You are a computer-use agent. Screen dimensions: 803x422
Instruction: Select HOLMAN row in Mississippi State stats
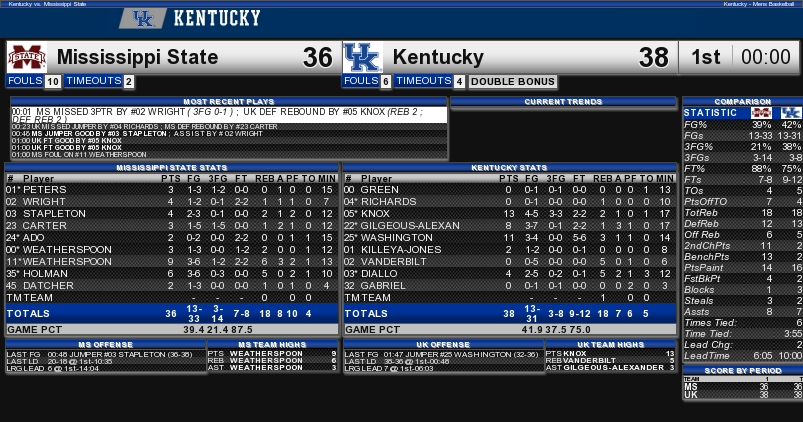172,273
